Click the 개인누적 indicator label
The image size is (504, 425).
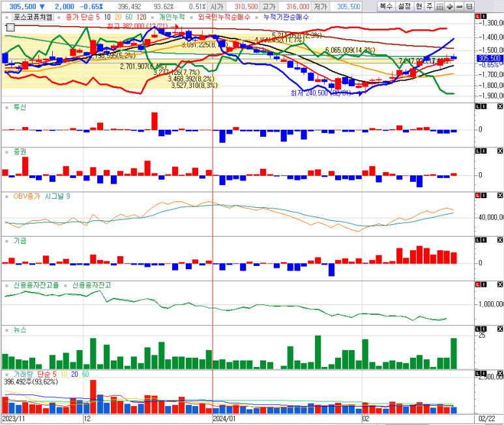(171, 18)
